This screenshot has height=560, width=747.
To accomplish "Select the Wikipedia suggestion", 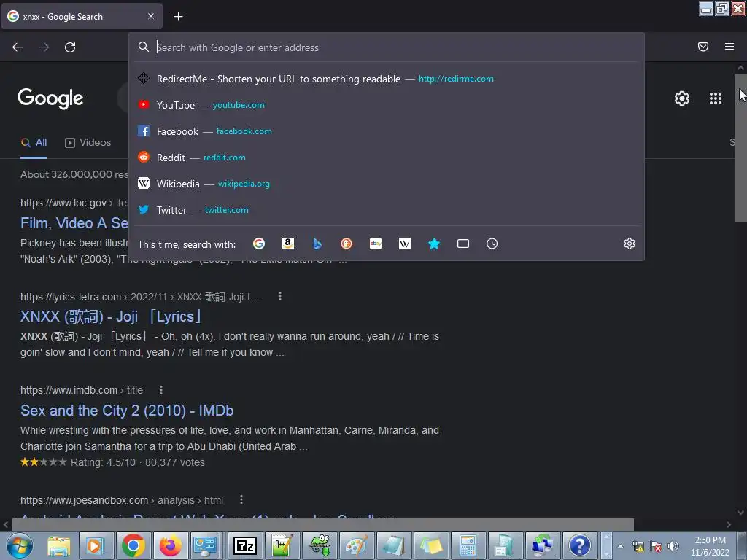I will 387,183.
